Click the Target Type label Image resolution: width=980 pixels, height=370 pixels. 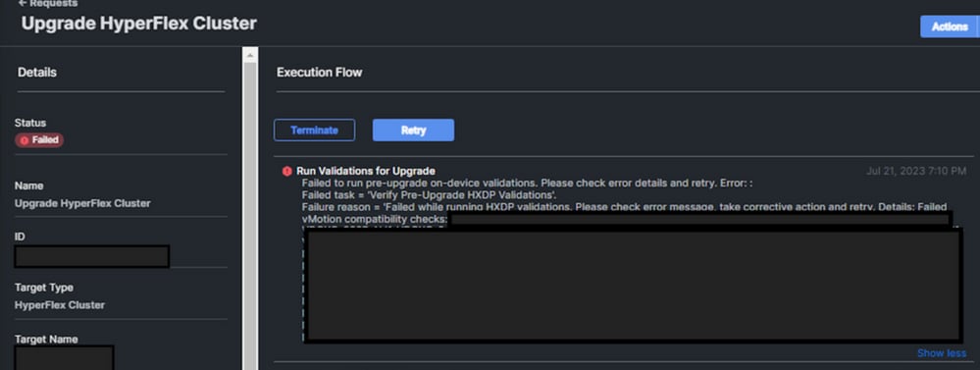pyautogui.click(x=44, y=288)
